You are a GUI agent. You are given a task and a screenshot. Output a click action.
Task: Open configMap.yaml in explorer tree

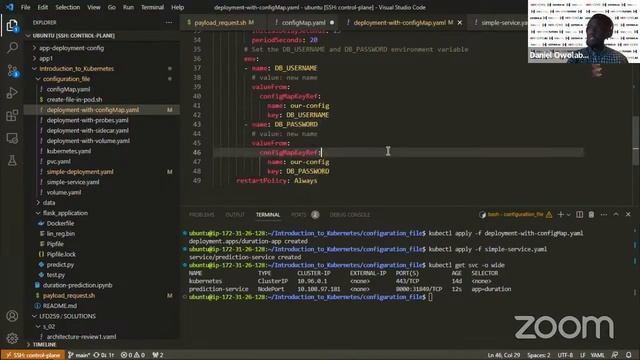[x=68, y=89]
